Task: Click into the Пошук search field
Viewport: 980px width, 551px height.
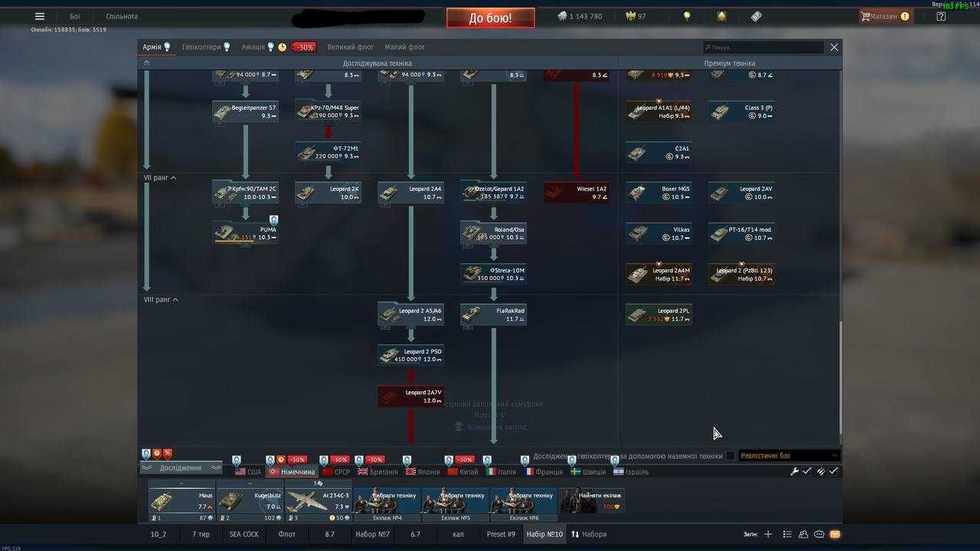Action: coord(763,47)
